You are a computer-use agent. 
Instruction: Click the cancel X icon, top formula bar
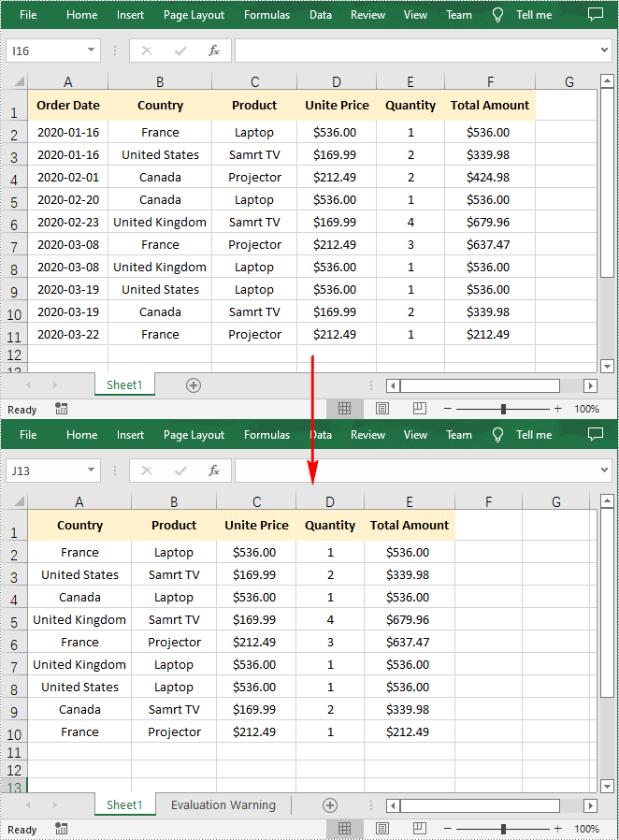pyautogui.click(x=146, y=51)
